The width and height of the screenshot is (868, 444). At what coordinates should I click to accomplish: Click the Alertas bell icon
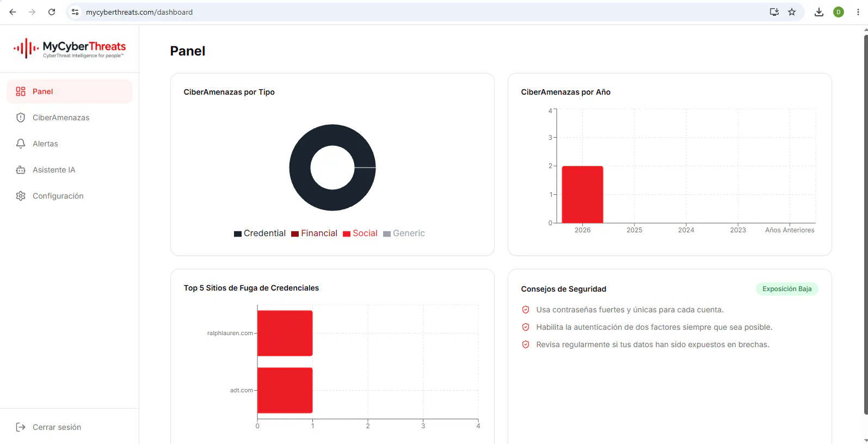(x=21, y=144)
